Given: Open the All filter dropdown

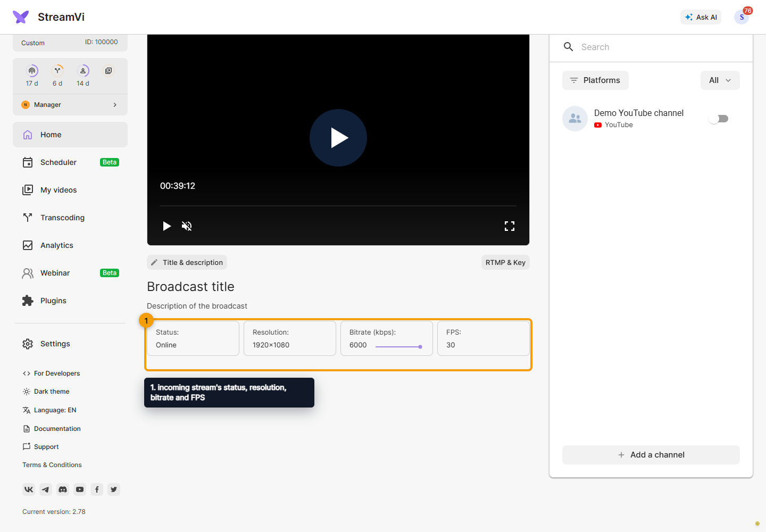Looking at the screenshot, I should (x=720, y=80).
